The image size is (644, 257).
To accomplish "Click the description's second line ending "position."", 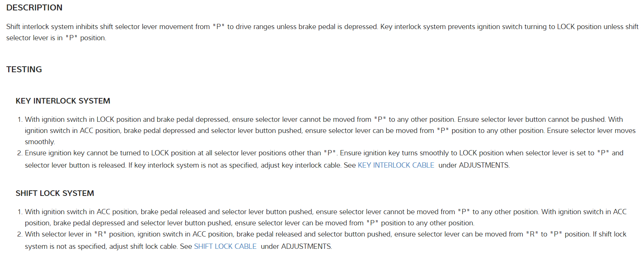I will point(56,38).
